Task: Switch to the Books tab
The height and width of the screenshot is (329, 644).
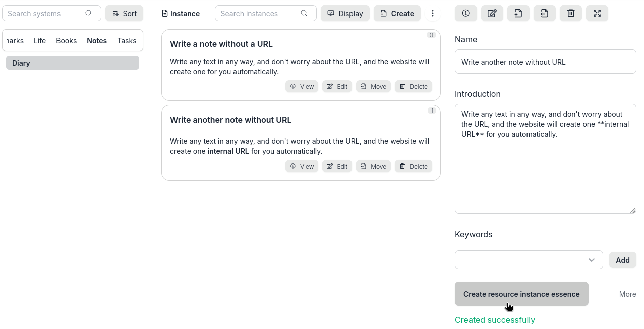Action: 66,41
